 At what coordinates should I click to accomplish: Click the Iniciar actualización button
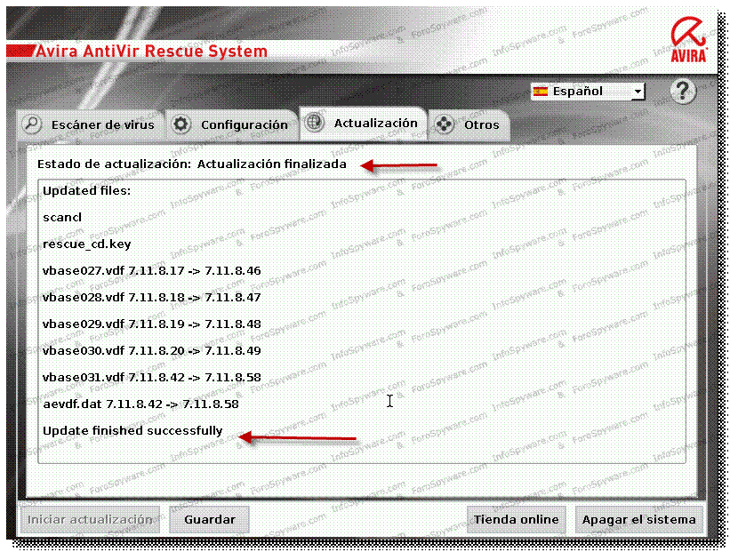[90, 519]
